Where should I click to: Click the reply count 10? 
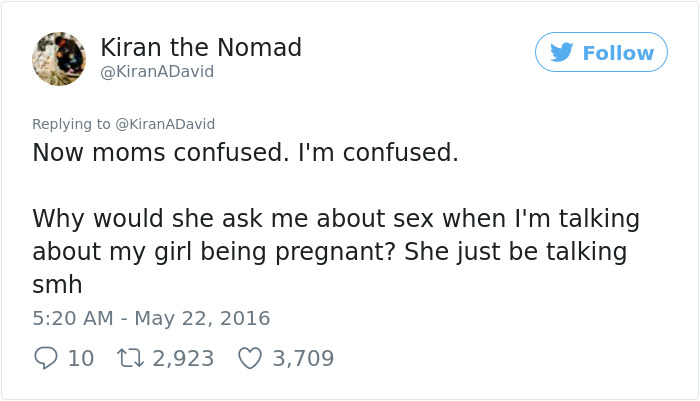(81, 358)
